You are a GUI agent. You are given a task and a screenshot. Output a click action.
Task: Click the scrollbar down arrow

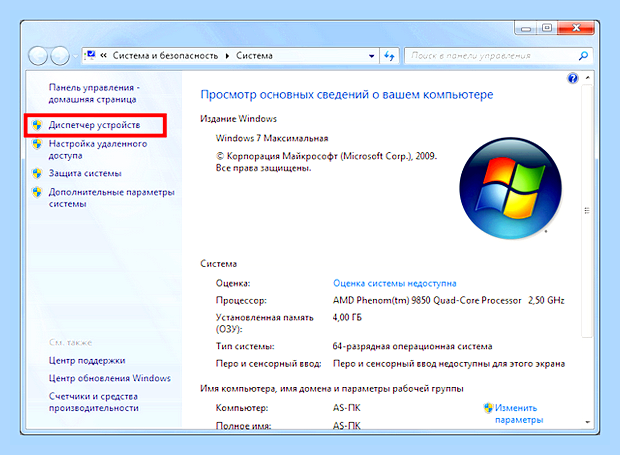[x=588, y=422]
